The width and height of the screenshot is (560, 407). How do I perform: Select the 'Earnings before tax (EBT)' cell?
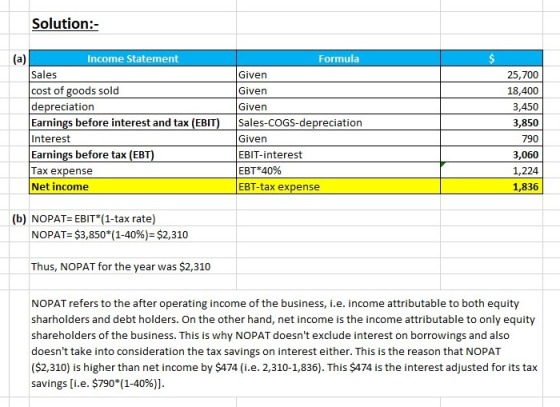(132, 155)
